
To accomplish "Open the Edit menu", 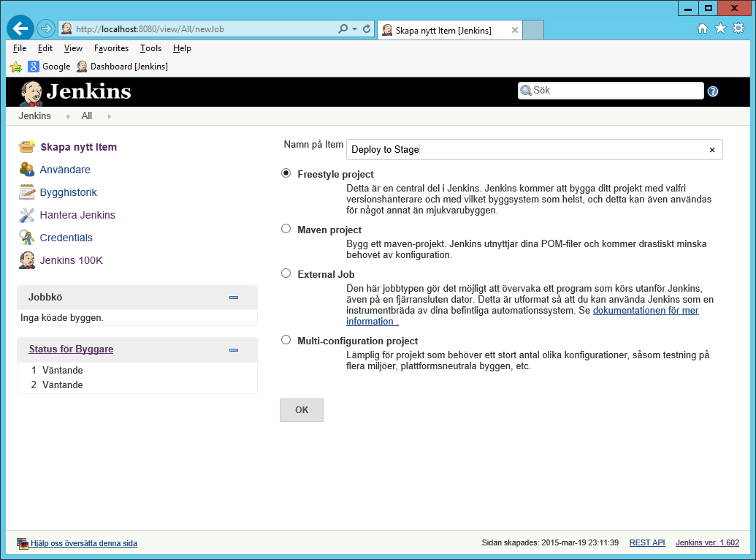I will pyautogui.click(x=45, y=48).
